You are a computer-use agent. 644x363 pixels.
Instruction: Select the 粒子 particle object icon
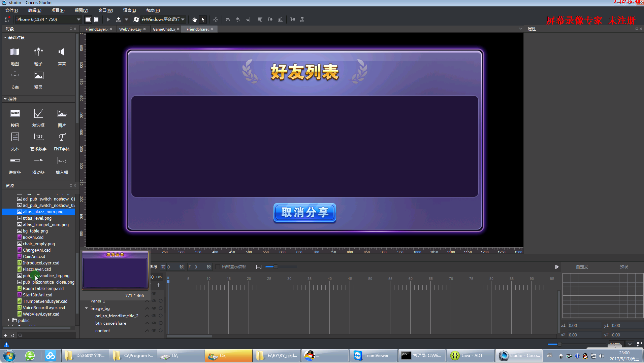click(38, 52)
